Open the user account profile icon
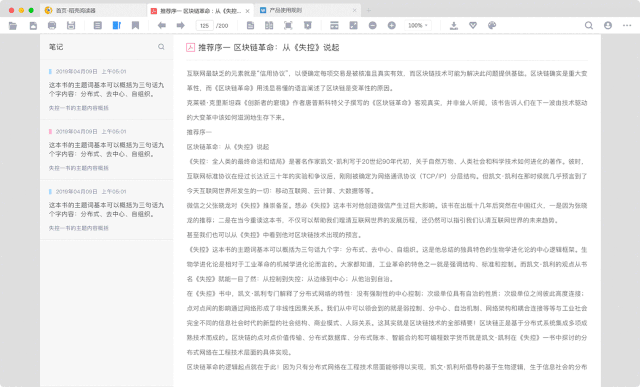Image resolution: width=640 pixels, height=387 pixels. coord(608,25)
